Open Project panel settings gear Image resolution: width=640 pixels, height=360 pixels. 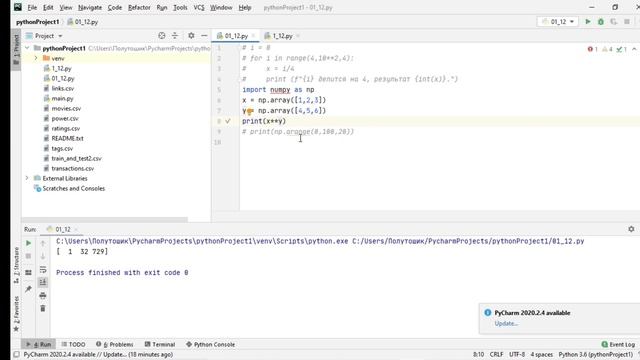191,36
